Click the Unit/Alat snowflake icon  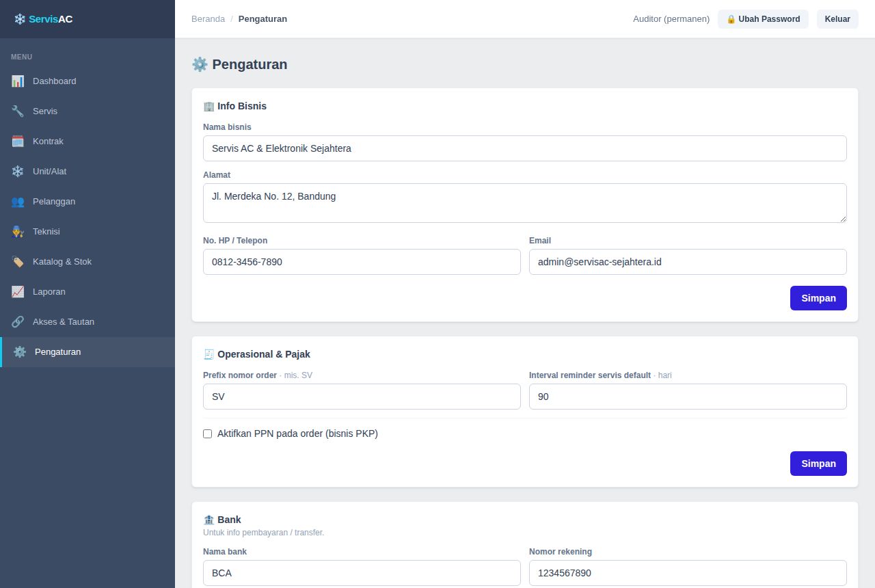pyautogui.click(x=18, y=172)
